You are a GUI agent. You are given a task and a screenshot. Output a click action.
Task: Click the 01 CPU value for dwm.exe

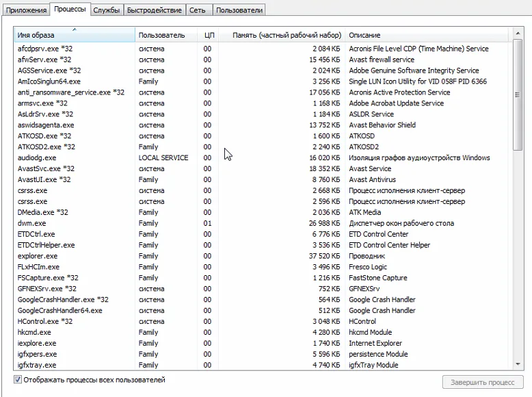[x=207, y=223]
